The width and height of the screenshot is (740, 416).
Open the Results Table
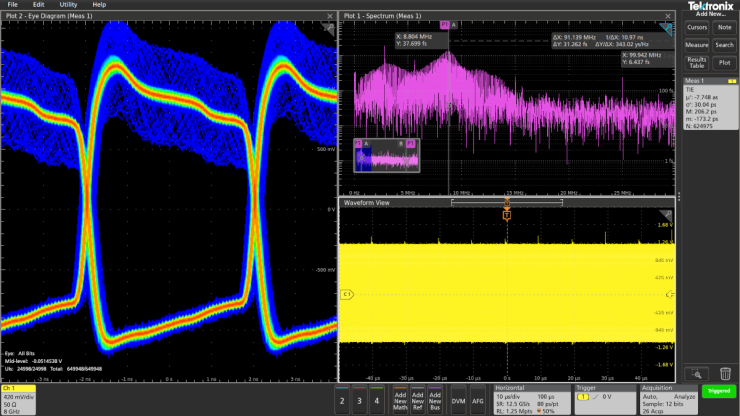click(x=697, y=62)
